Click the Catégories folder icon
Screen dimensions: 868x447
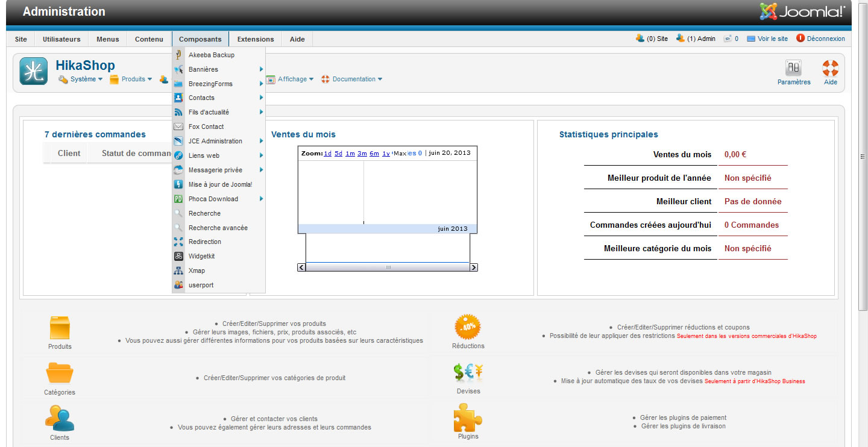[x=60, y=374]
